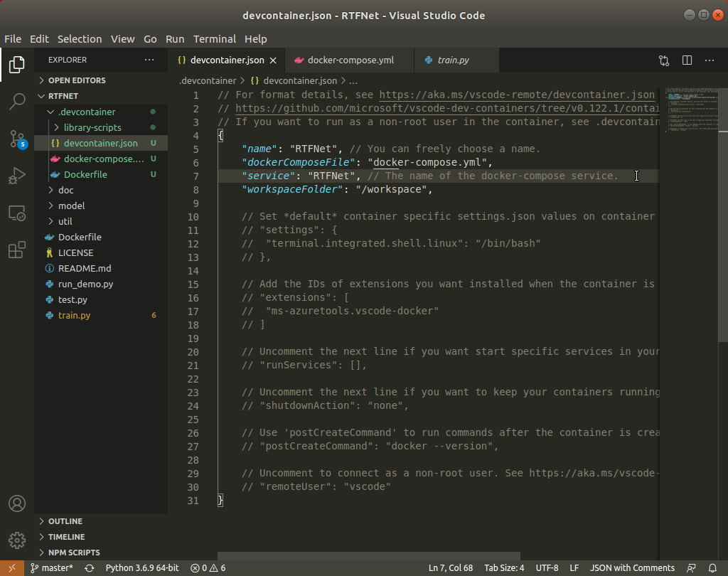This screenshot has height=576, width=728.
Task: Open the Selection menu
Action: pyautogui.click(x=80, y=39)
